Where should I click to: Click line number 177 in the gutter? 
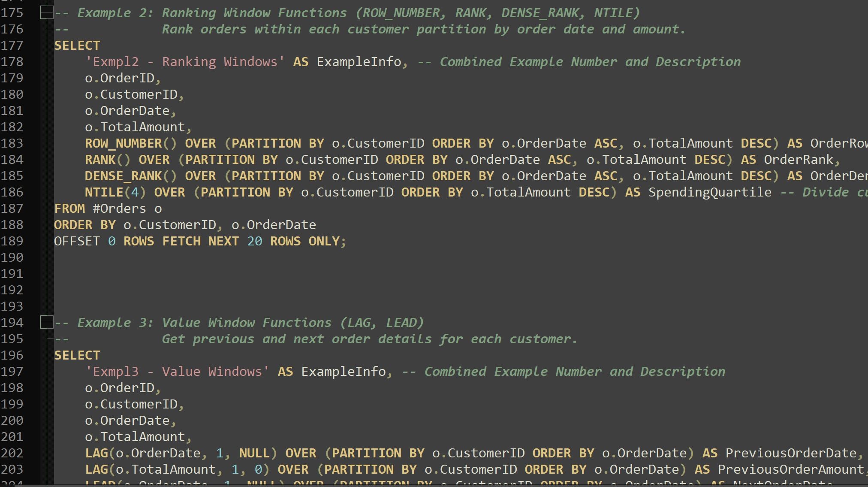tap(12, 45)
